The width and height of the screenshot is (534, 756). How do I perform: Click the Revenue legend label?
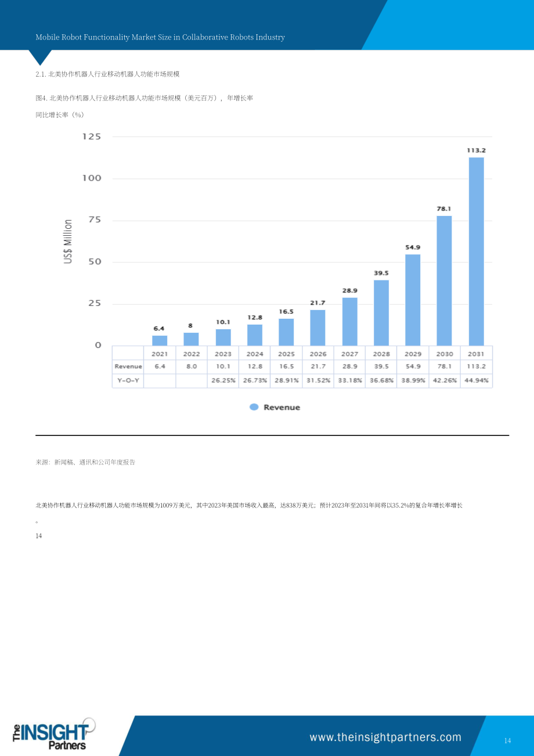[282, 407]
